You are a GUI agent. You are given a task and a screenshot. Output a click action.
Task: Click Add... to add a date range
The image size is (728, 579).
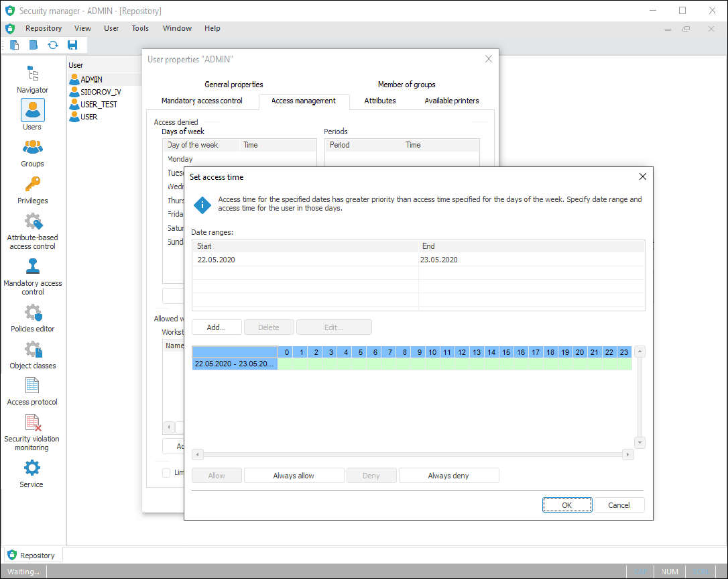point(217,327)
